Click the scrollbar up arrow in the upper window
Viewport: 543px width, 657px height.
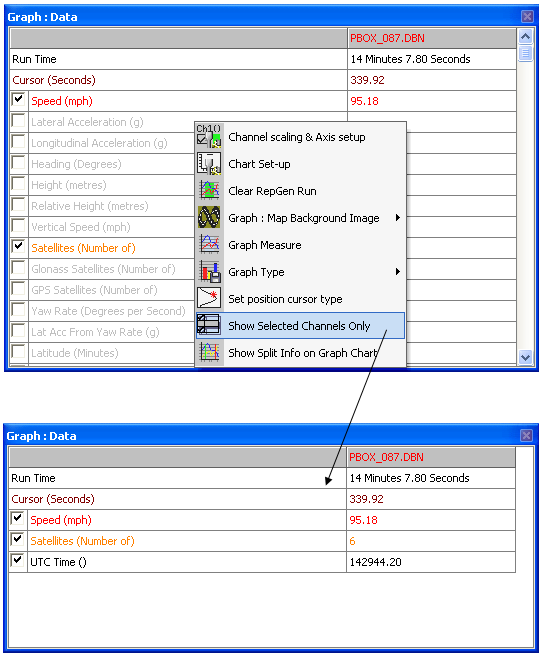[x=525, y=36]
